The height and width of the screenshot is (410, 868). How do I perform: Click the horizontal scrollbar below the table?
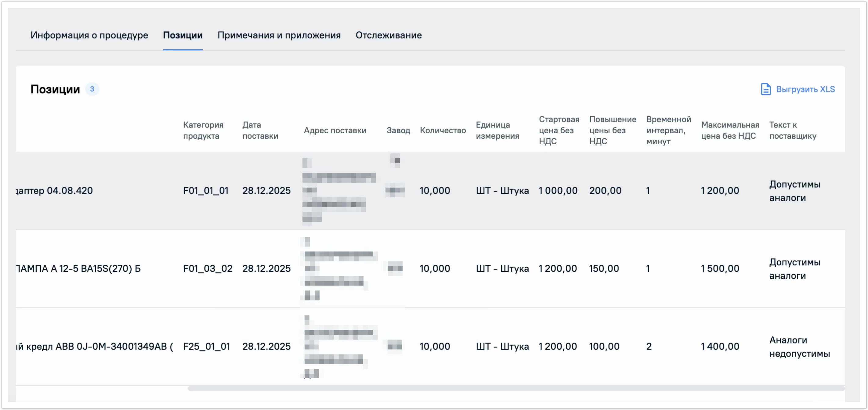tap(515, 388)
